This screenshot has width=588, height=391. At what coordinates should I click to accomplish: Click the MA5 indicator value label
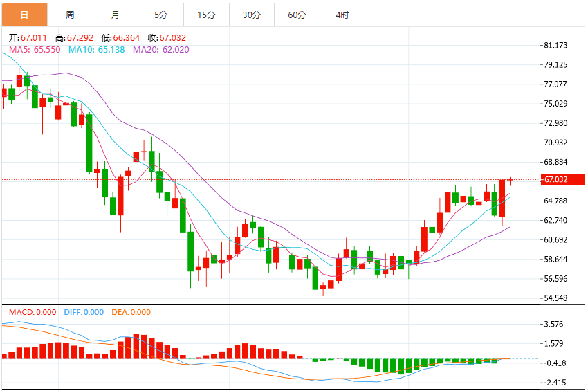point(35,50)
